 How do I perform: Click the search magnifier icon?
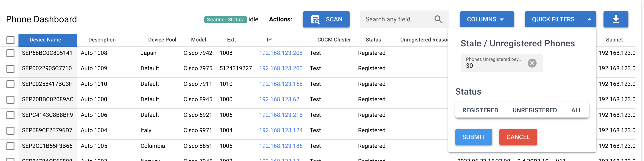(x=438, y=19)
